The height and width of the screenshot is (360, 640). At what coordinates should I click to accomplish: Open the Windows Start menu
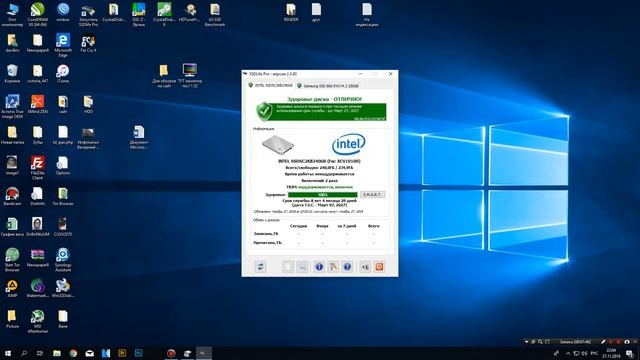pos(8,353)
